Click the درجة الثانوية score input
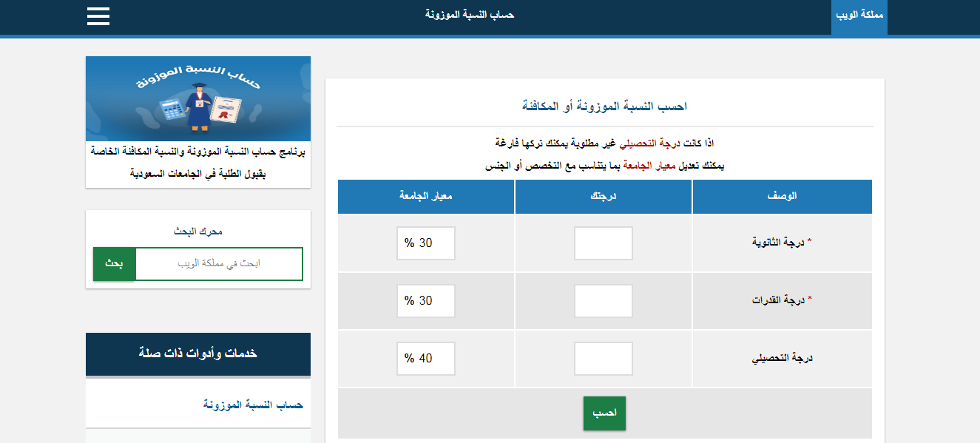 603,243
